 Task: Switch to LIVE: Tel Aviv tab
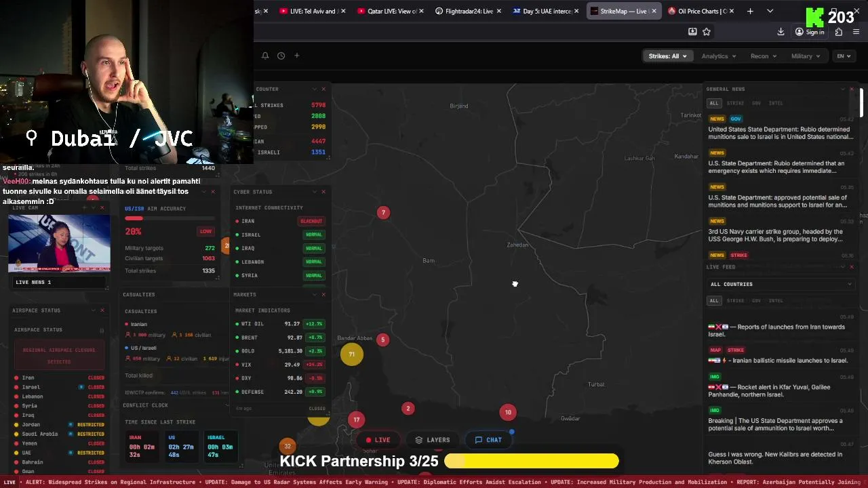313,11
